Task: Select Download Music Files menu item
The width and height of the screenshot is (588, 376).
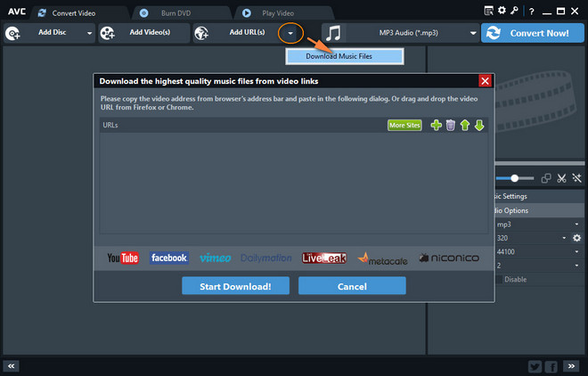Action: 344,56
